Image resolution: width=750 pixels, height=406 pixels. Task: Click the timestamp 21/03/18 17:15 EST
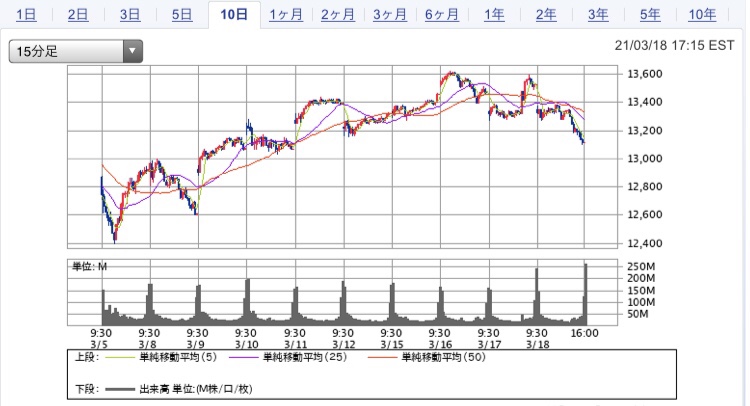tap(674, 45)
